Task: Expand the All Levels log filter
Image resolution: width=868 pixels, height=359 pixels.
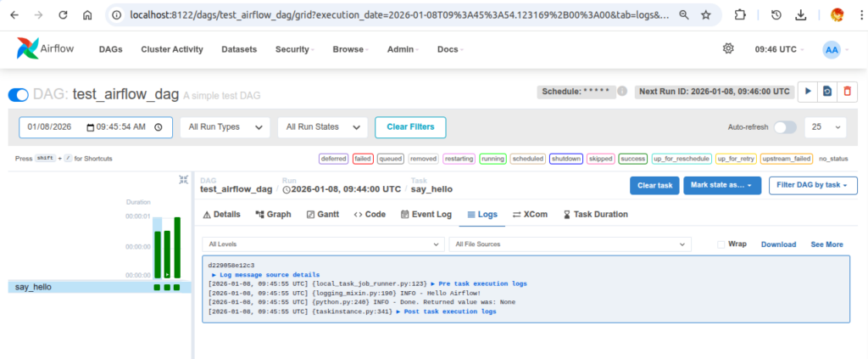Action: pos(323,244)
